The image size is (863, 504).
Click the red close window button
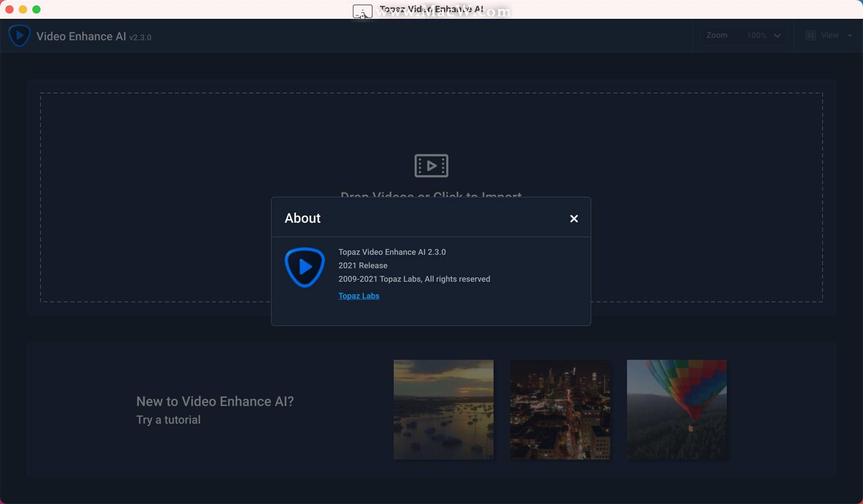point(9,9)
